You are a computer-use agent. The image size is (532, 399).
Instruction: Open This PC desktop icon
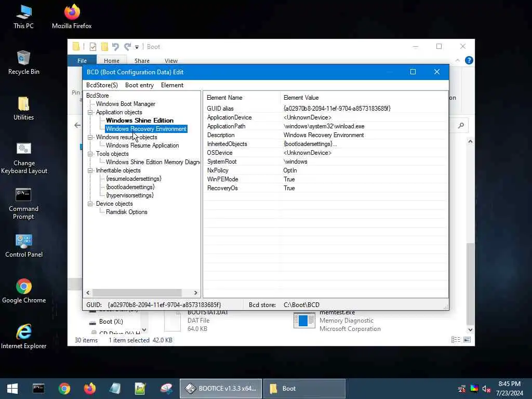point(23,16)
